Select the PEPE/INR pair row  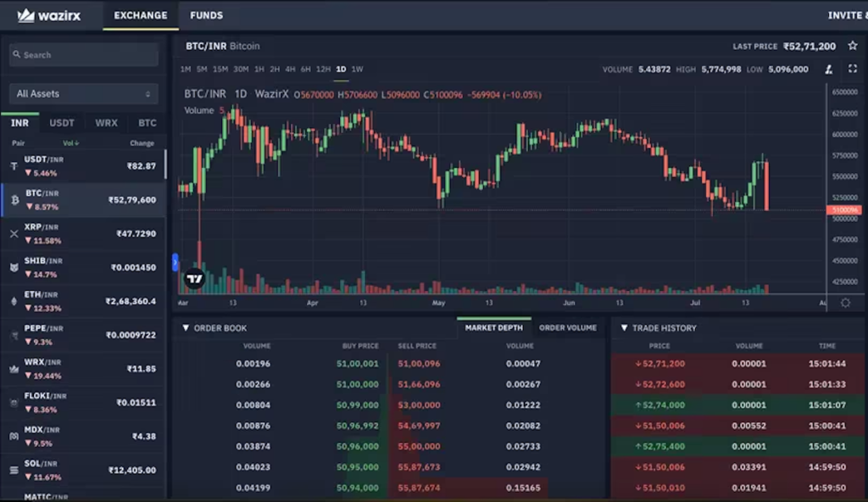pos(83,335)
